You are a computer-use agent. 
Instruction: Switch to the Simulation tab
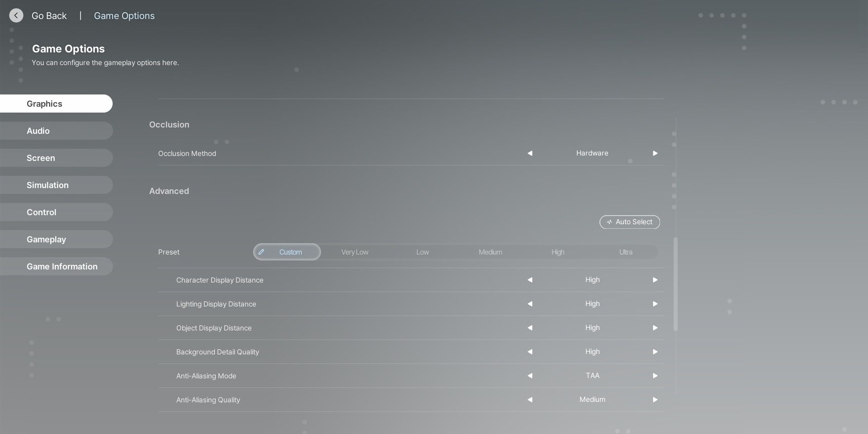[56, 185]
